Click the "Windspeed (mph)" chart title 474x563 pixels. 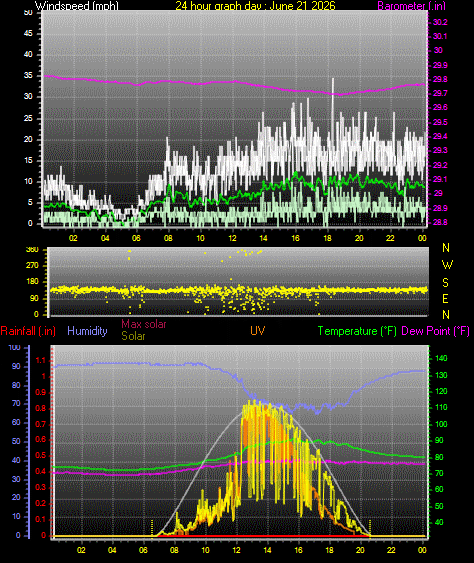click(76, 6)
